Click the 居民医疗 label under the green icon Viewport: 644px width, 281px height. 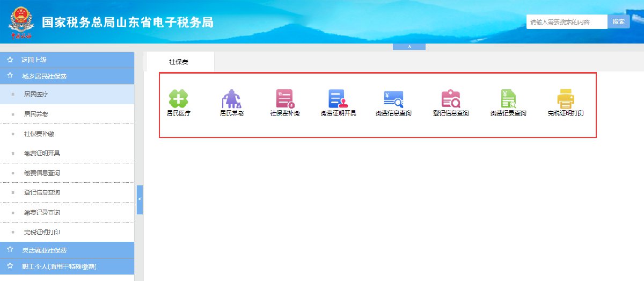179,114
